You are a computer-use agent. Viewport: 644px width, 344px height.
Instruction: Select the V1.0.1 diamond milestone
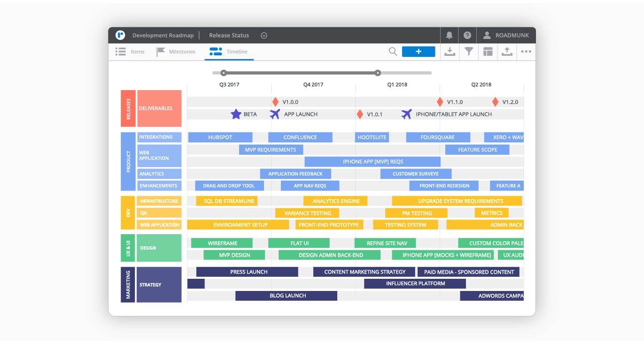tap(360, 114)
